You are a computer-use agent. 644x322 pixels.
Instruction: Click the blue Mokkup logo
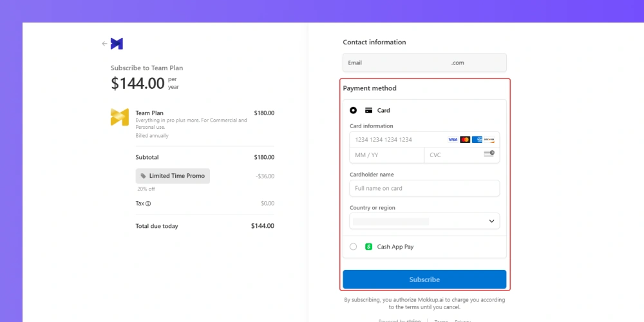[x=117, y=44]
